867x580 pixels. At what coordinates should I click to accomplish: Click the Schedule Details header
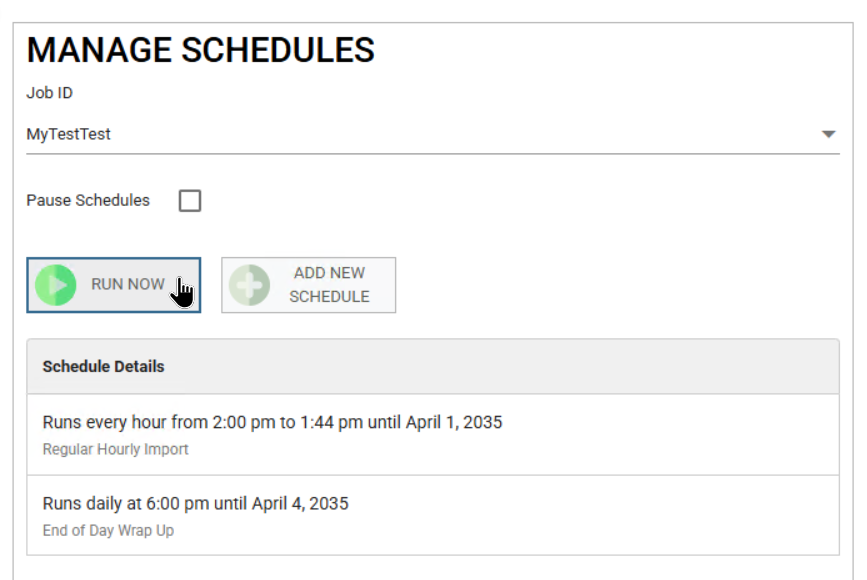(104, 367)
